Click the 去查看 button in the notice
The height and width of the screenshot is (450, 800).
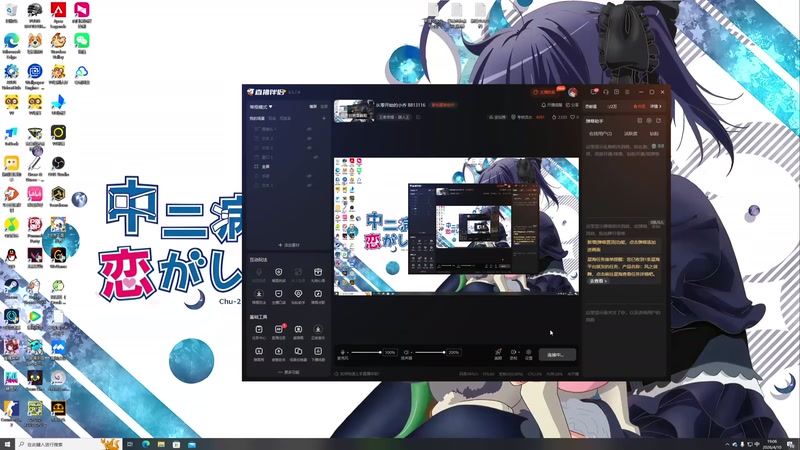(x=598, y=281)
